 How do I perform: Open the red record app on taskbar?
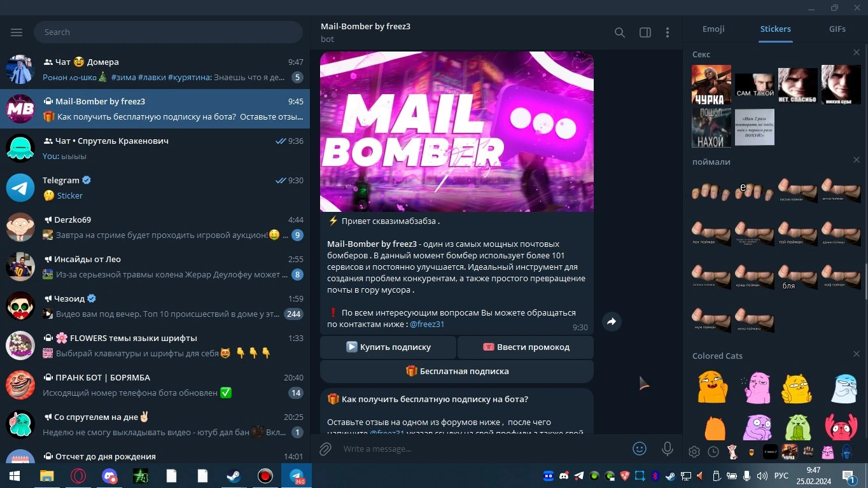pyautogui.click(x=265, y=476)
